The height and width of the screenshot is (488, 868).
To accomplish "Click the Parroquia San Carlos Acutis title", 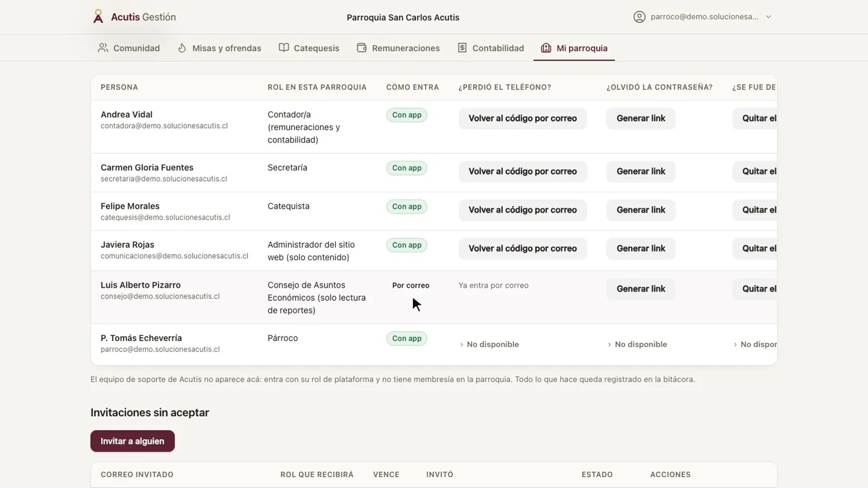I will (x=403, y=17).
